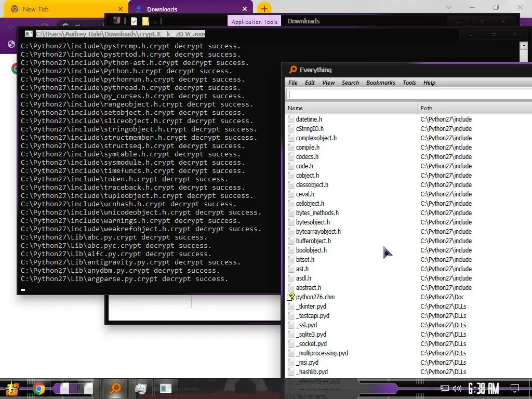The height and width of the screenshot is (399, 532).
Task: Click the clock showing 6:38 AM
Action: (x=484, y=388)
